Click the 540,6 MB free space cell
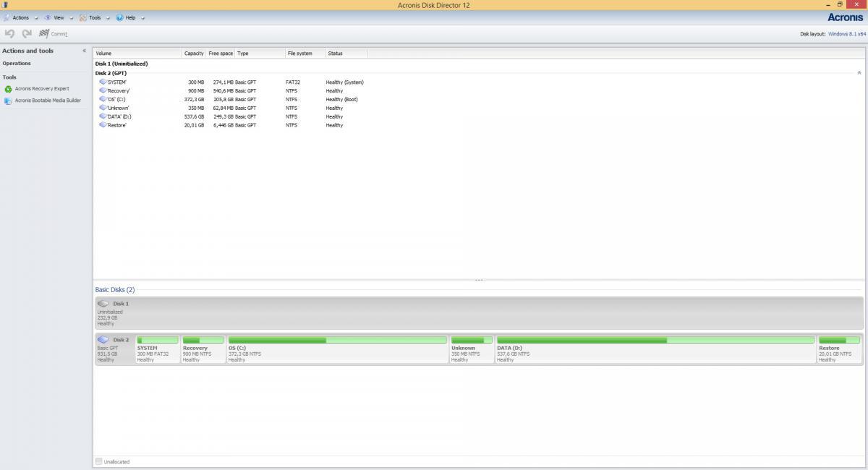Viewport: 868px width, 470px height. point(222,90)
